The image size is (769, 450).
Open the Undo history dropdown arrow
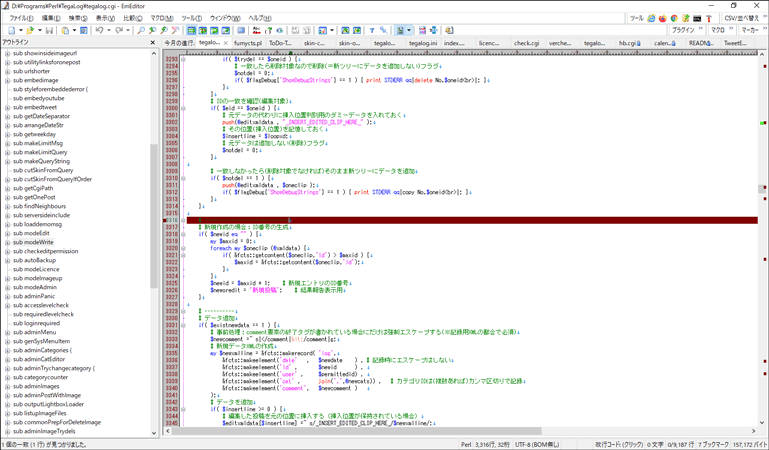[108, 30]
